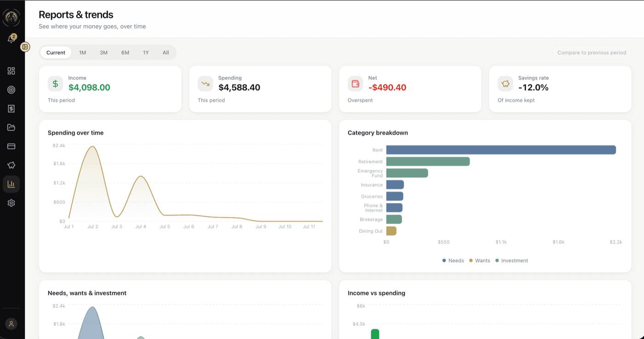644x339 pixels.
Task: Click the Dining Out bar
Action: [x=391, y=231]
